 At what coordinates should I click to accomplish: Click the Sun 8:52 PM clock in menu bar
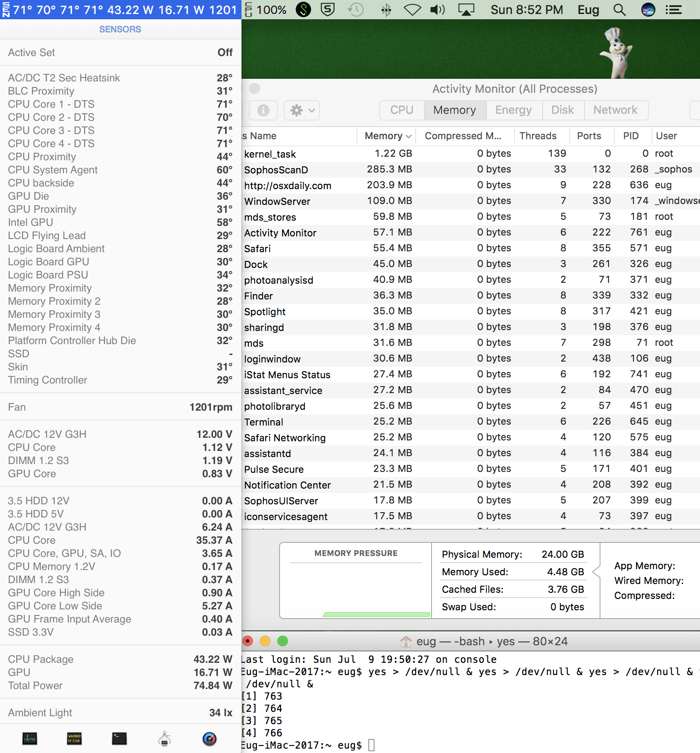click(x=527, y=10)
